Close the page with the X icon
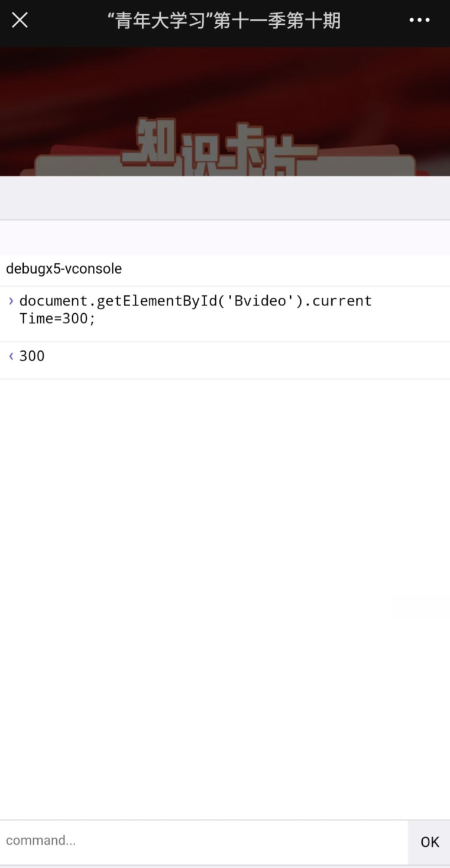This screenshot has height=868, width=450. (20, 20)
